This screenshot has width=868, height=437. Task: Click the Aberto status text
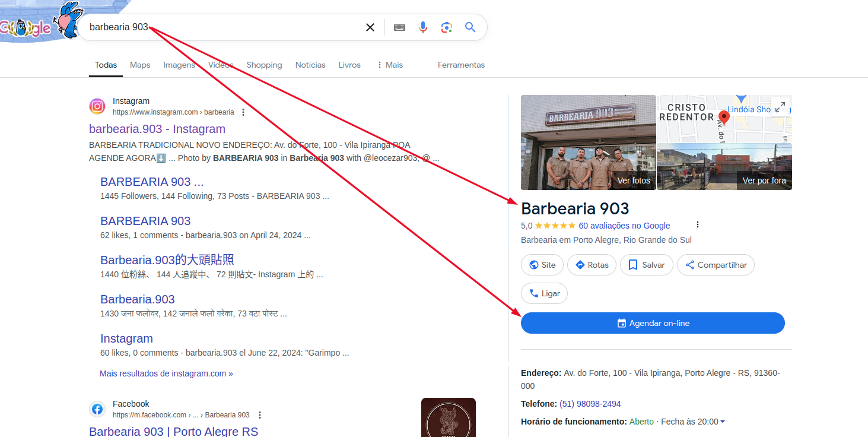(641, 422)
